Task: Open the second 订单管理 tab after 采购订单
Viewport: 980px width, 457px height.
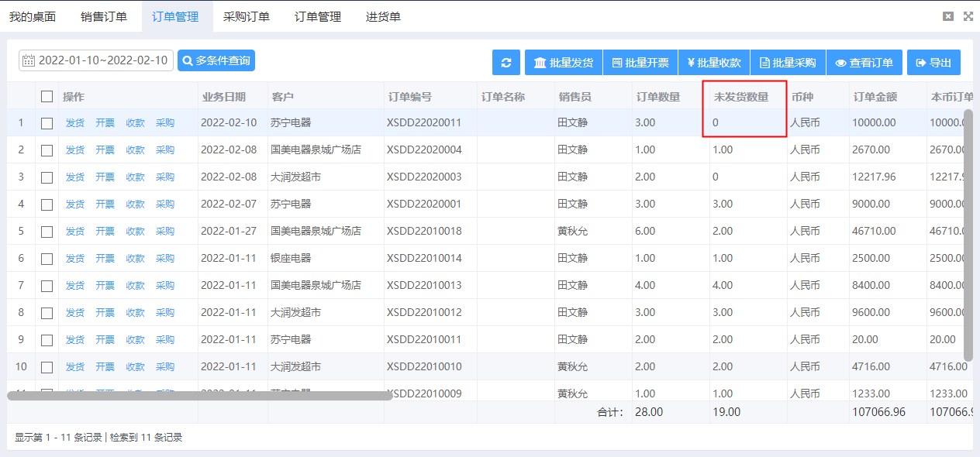Action: pos(318,16)
